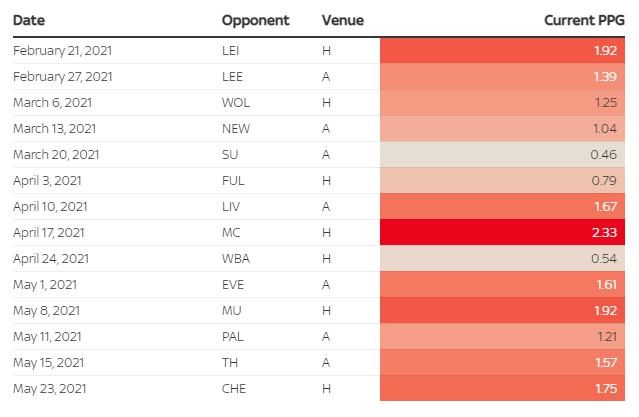Viewport: 639px width, 417px height.
Task: Select the 1.04 PPG cell
Action: point(503,128)
